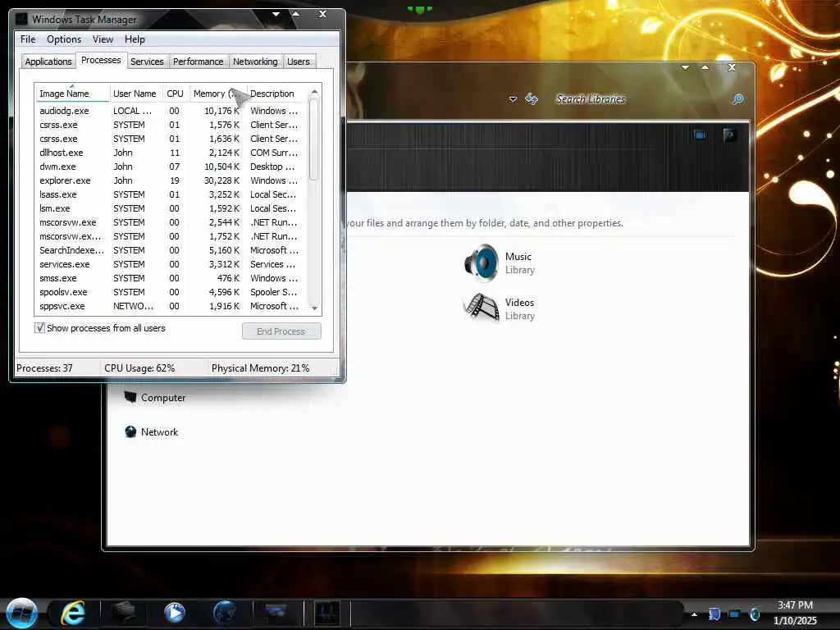Click the CPU Usage: 62% status text

139,368
